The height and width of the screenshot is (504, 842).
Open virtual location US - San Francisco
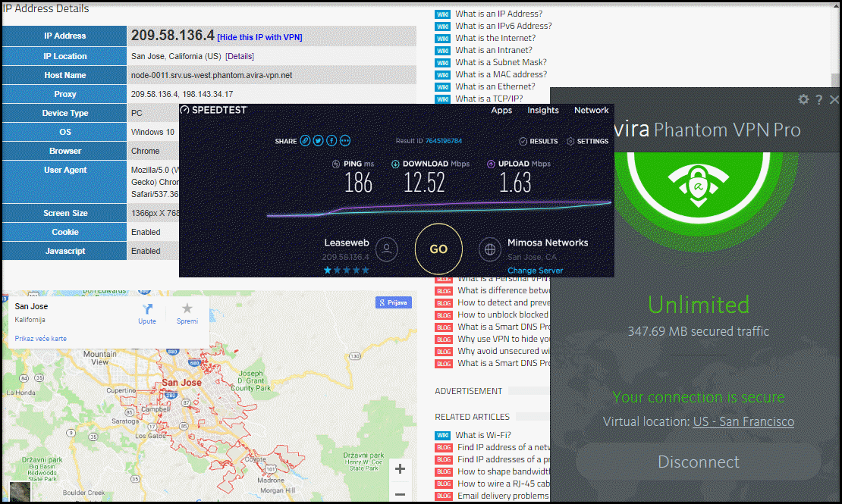point(743,421)
